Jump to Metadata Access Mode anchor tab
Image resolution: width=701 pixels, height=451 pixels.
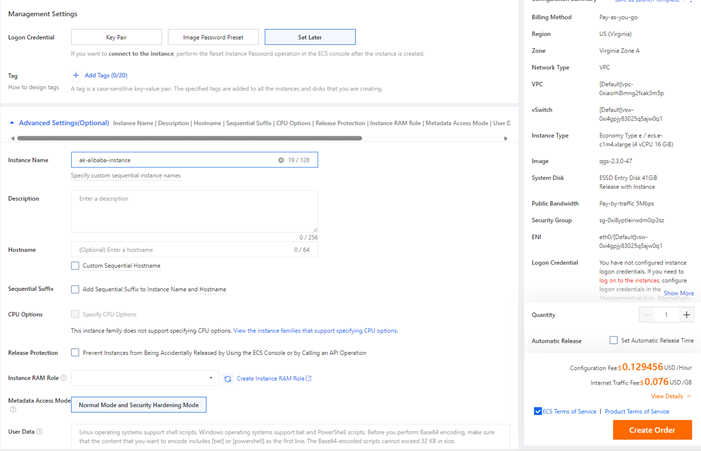coord(456,123)
